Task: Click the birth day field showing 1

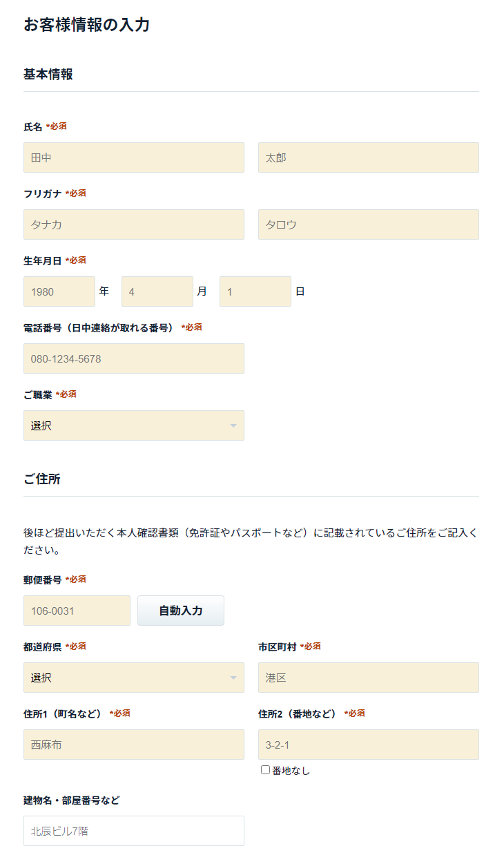Action: point(255,291)
